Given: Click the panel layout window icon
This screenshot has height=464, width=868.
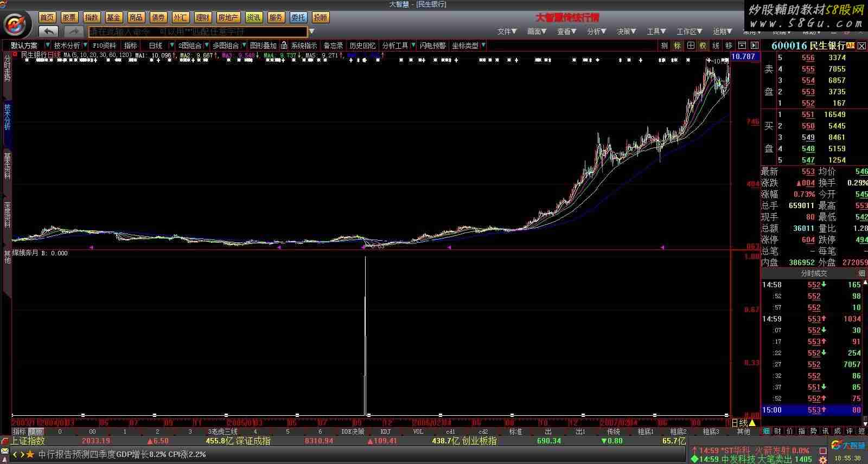Looking at the screenshot, I should coord(742,46).
